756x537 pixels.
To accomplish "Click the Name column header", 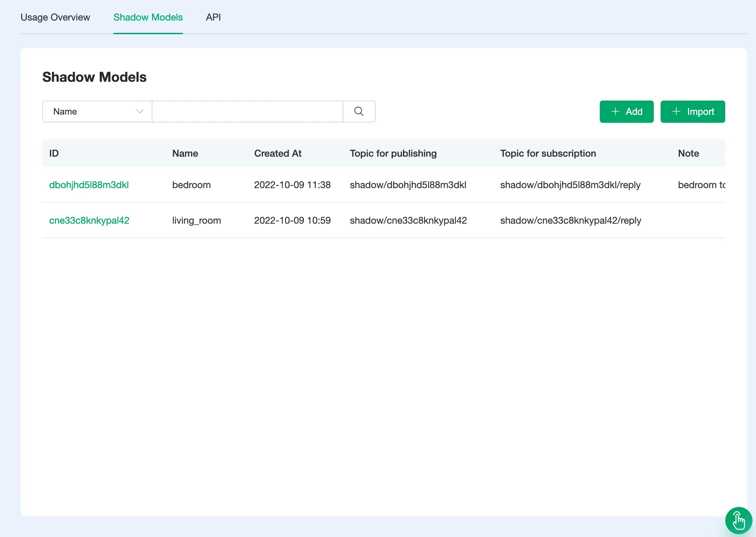I will [185, 153].
